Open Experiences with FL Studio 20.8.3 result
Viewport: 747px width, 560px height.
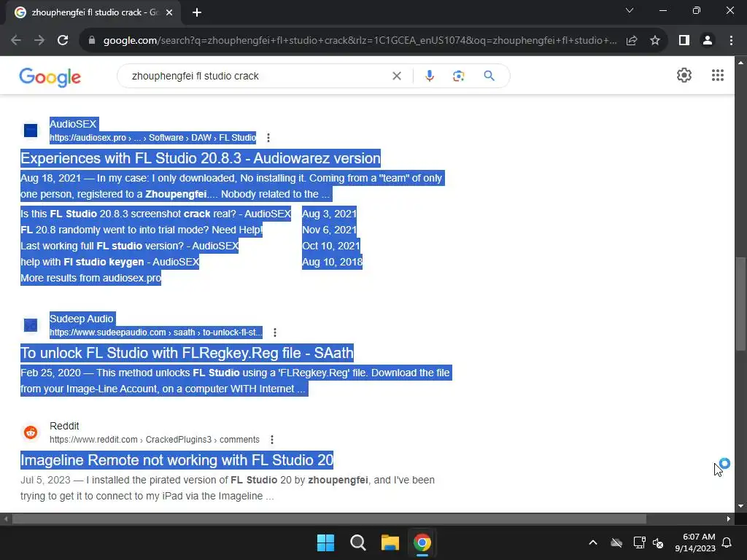[x=201, y=158]
